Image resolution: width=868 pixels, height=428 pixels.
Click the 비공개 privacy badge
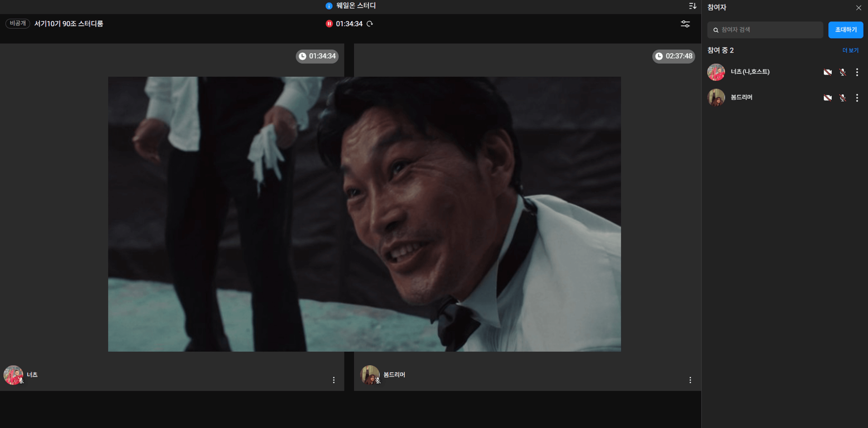point(18,23)
